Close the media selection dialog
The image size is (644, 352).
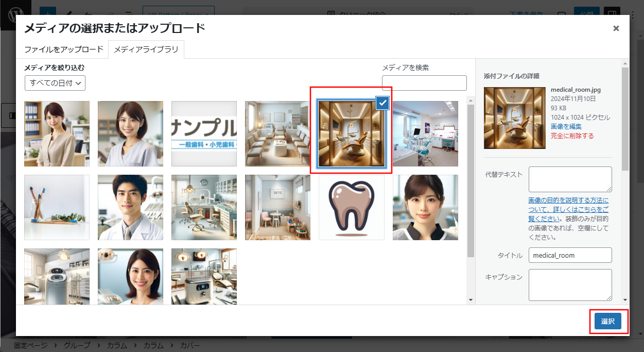click(616, 28)
